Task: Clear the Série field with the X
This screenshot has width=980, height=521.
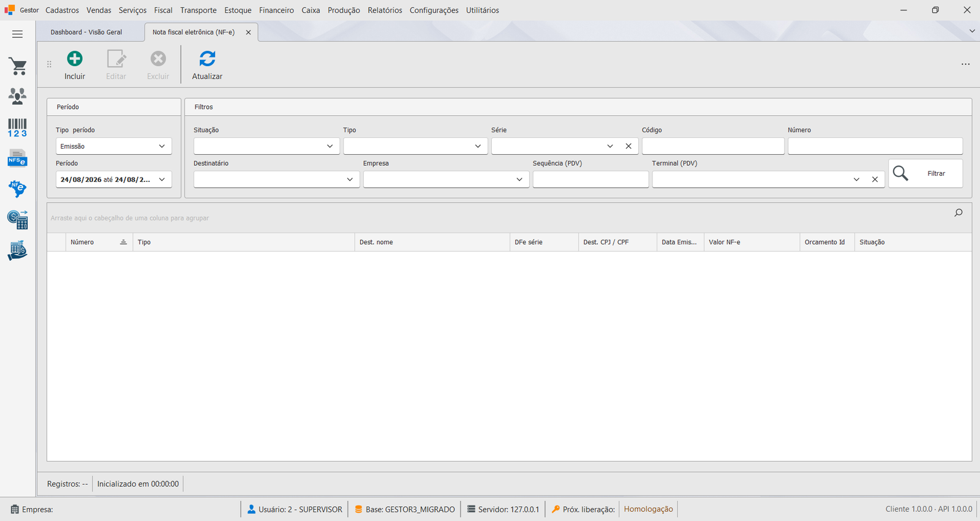Action: [628, 146]
